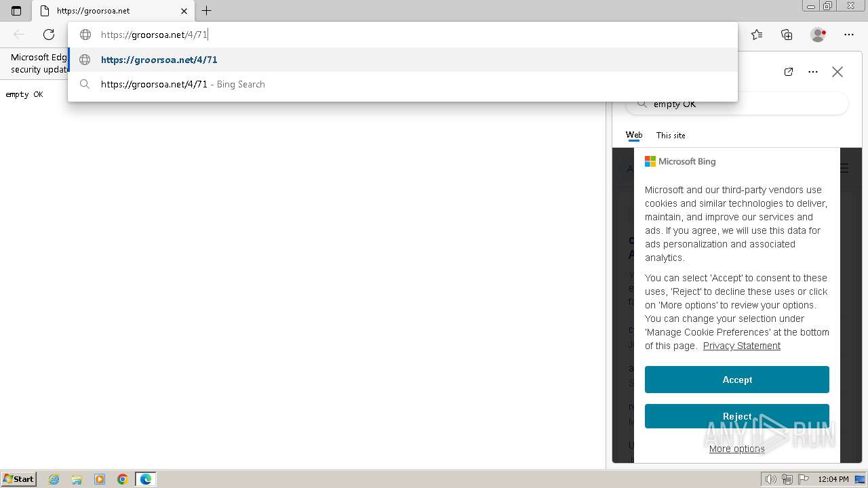Click the search magnifier icon in sidebar

click(x=641, y=104)
